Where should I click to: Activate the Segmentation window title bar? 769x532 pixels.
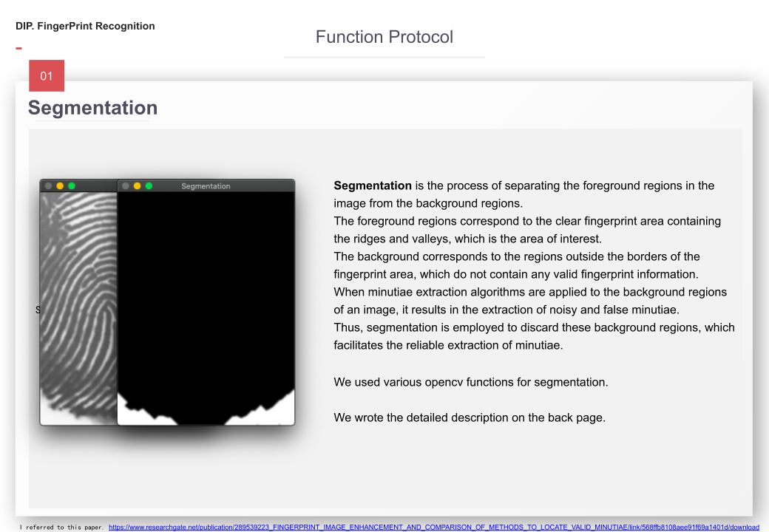point(206,186)
